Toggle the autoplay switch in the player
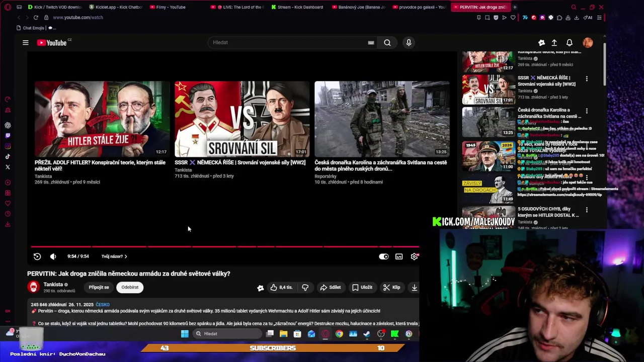This screenshot has height=362, width=644. 384,256
